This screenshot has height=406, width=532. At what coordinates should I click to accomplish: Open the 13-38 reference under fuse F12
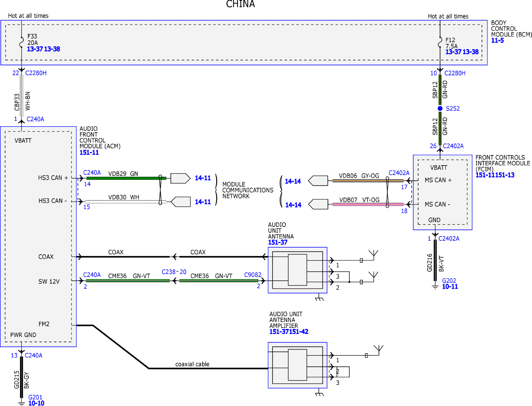coord(471,52)
